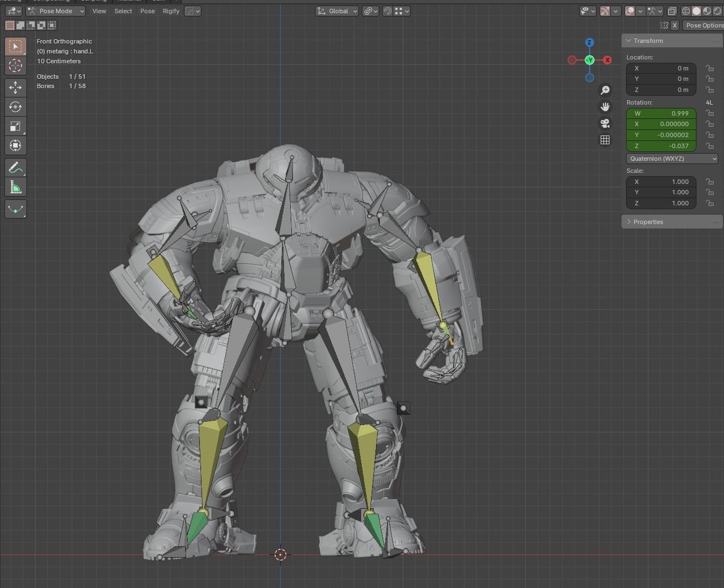The image size is (724, 588).
Task: Open the Select menu
Action: point(123,11)
